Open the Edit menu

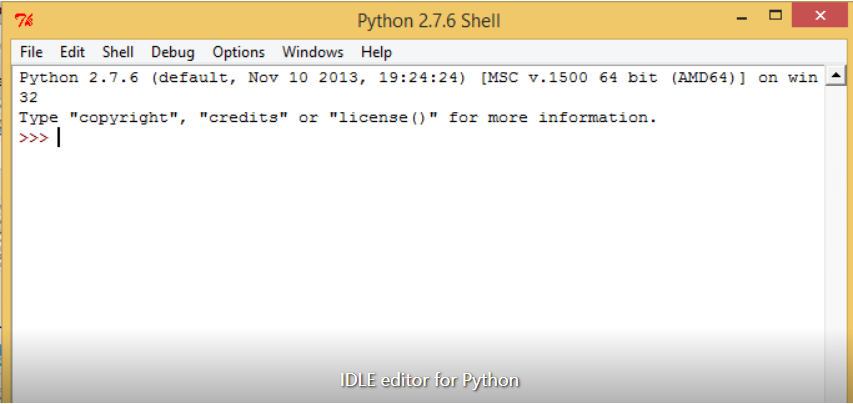tap(72, 52)
